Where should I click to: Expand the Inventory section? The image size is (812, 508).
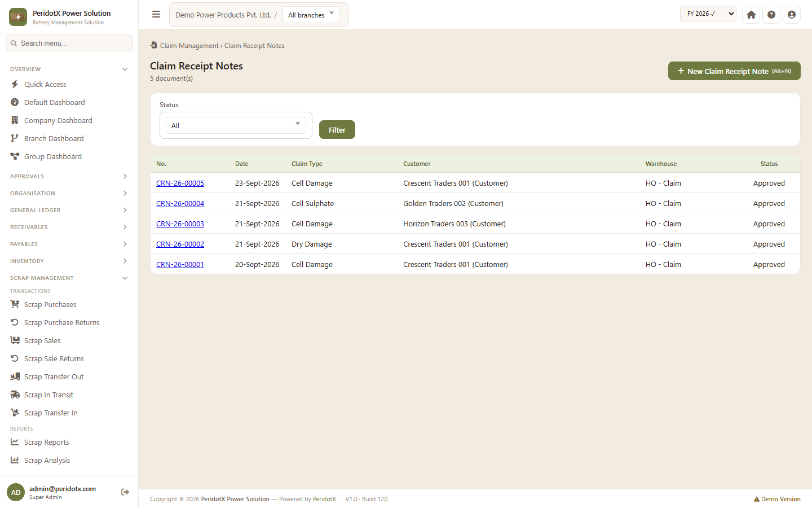(x=69, y=261)
